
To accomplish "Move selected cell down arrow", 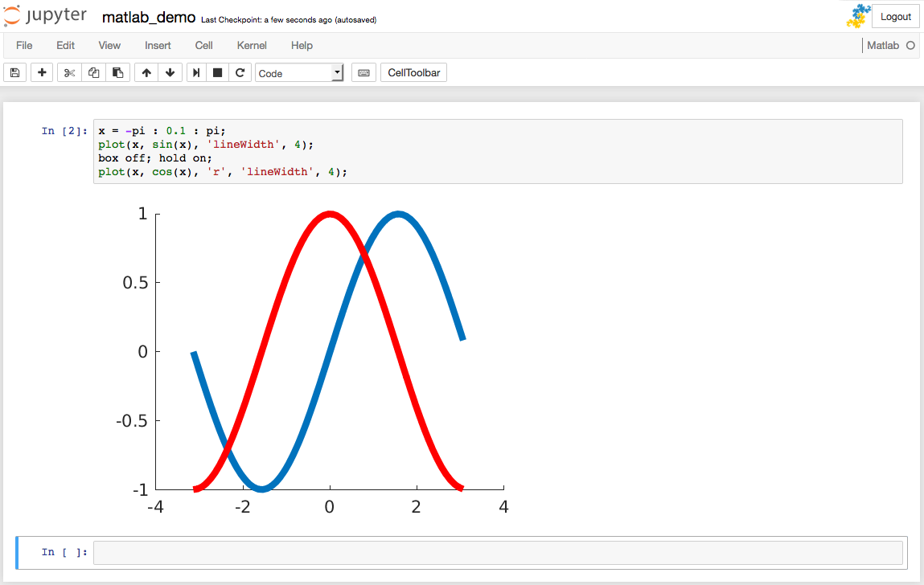I will pyautogui.click(x=170, y=73).
